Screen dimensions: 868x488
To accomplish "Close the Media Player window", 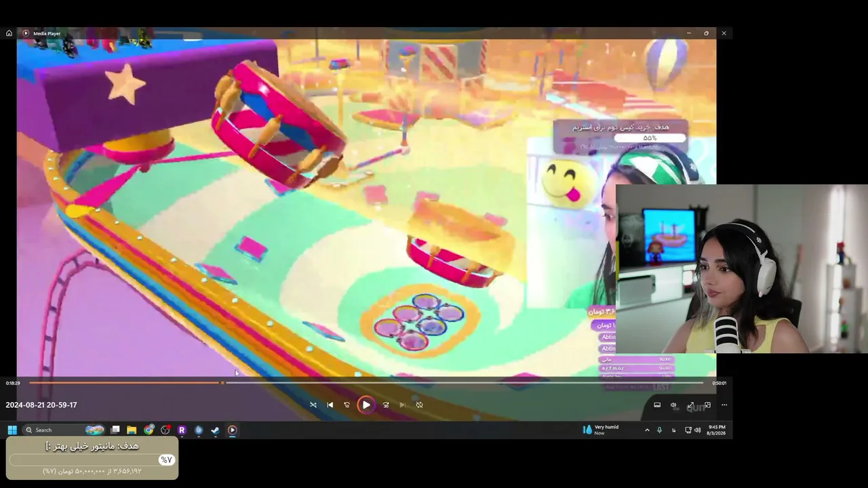I will (x=724, y=33).
